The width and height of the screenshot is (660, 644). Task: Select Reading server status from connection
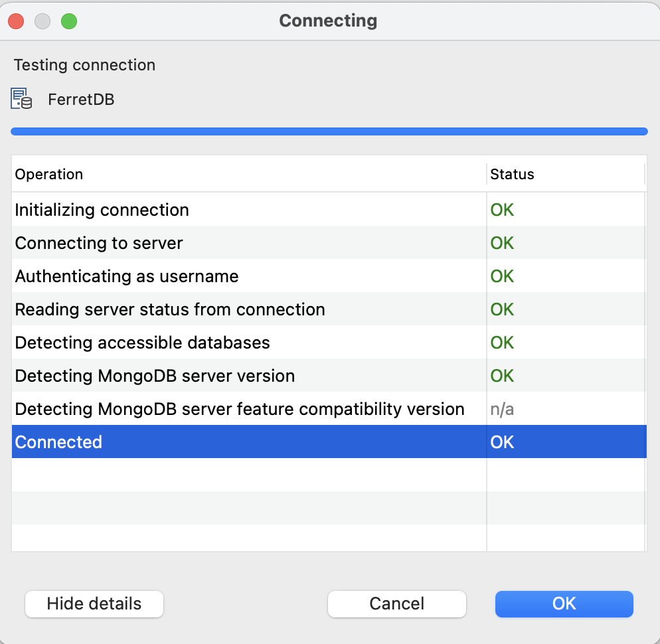pyautogui.click(x=169, y=309)
